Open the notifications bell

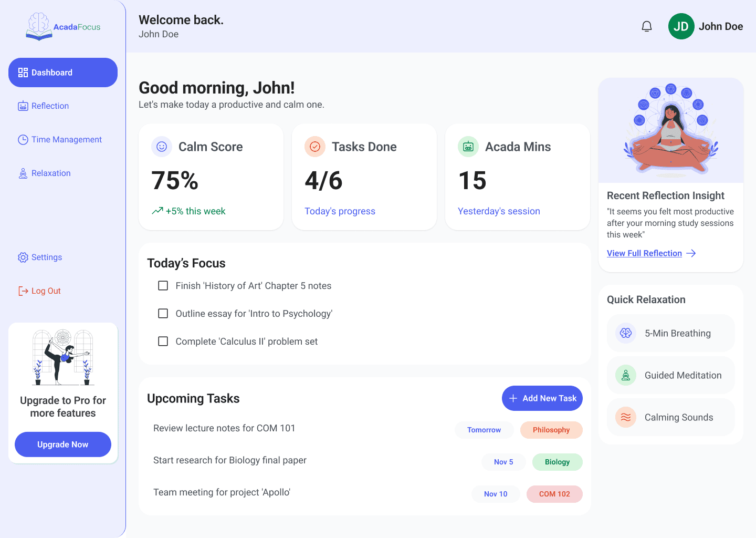coord(647,26)
